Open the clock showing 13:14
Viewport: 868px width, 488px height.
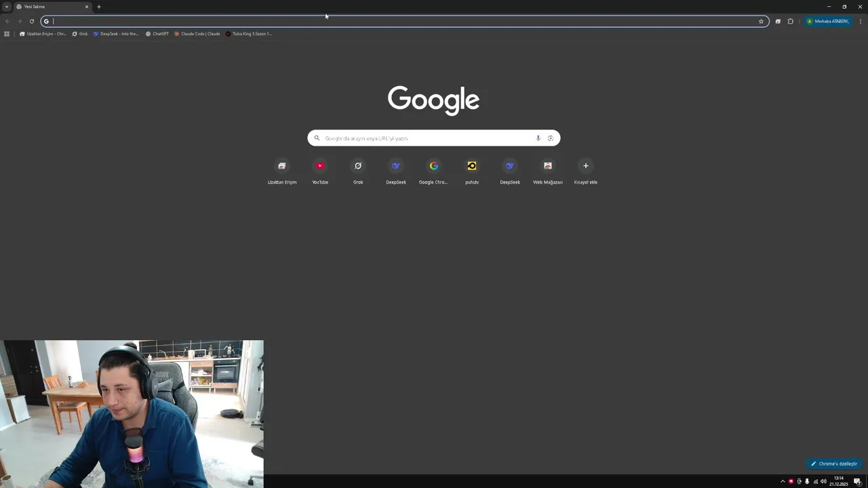click(x=838, y=481)
